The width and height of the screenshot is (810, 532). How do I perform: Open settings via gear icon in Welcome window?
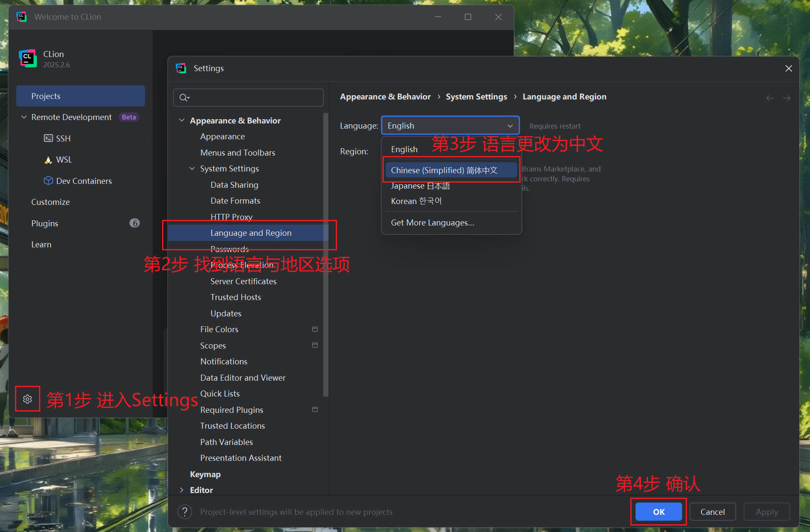tap(27, 399)
